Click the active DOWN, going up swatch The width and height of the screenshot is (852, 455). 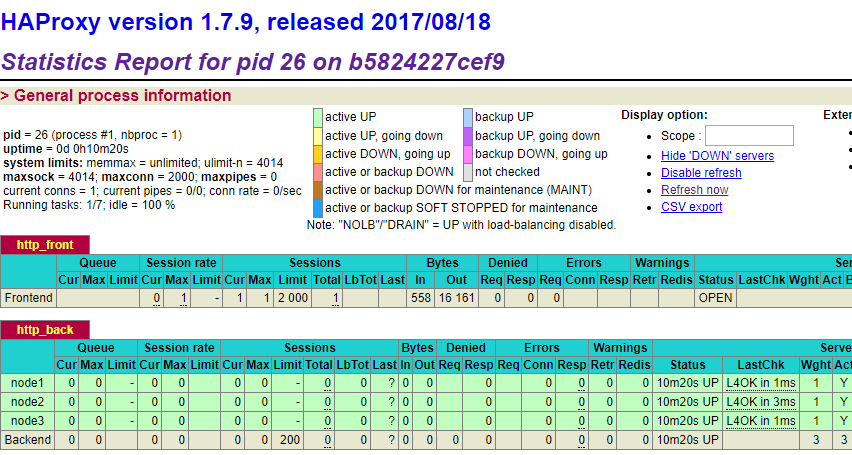318,153
